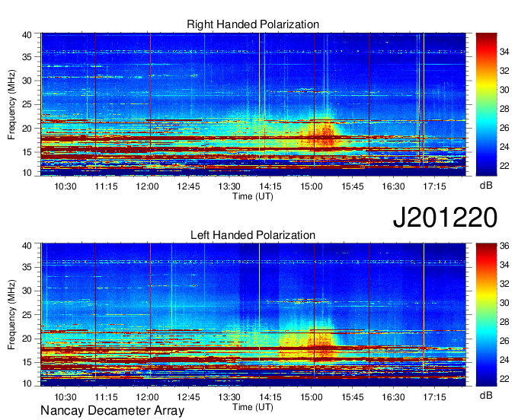Click the "30" value on the top colorbar
Screen dimensions: 518x420
(x=504, y=90)
